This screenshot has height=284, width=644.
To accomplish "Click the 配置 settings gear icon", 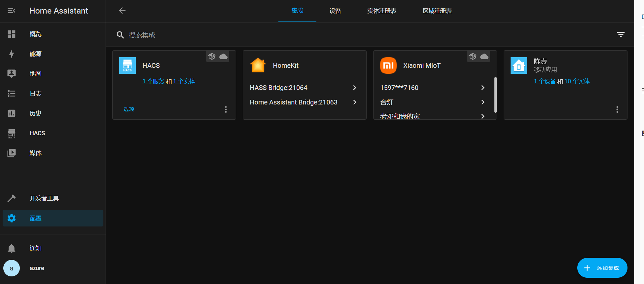I will click(x=12, y=218).
